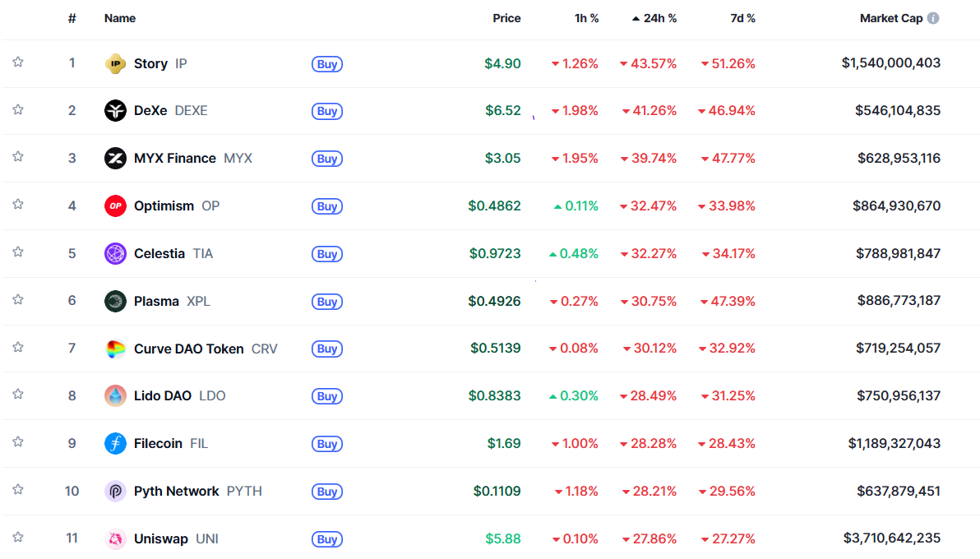
Task: Sort by the Name column header
Action: [x=120, y=18]
